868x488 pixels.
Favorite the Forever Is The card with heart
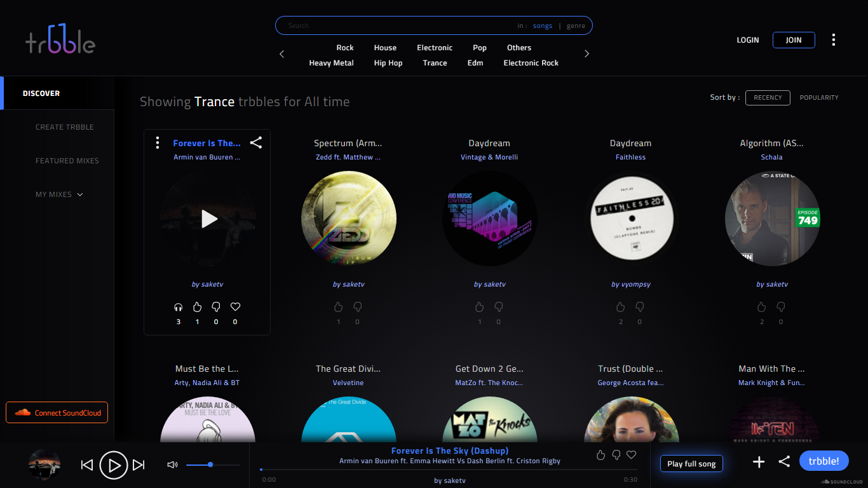(x=235, y=307)
